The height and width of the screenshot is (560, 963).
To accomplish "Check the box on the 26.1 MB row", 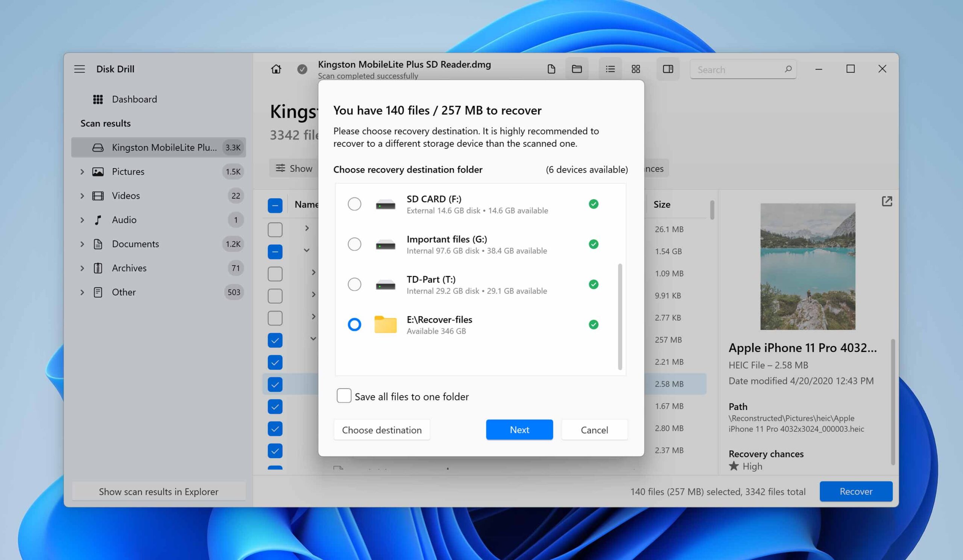I will tap(275, 229).
